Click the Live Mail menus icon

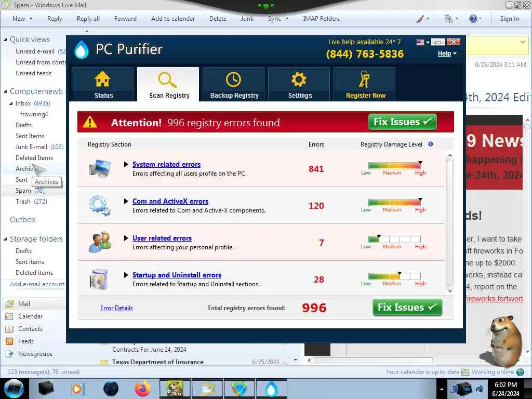[451, 19]
